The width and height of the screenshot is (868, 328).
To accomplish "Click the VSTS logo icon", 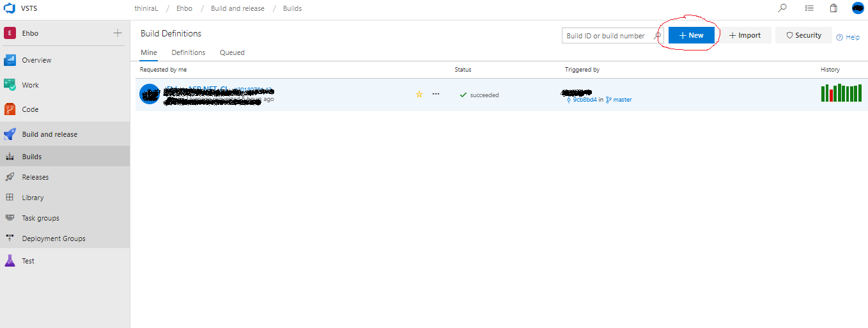I will click(x=10, y=8).
